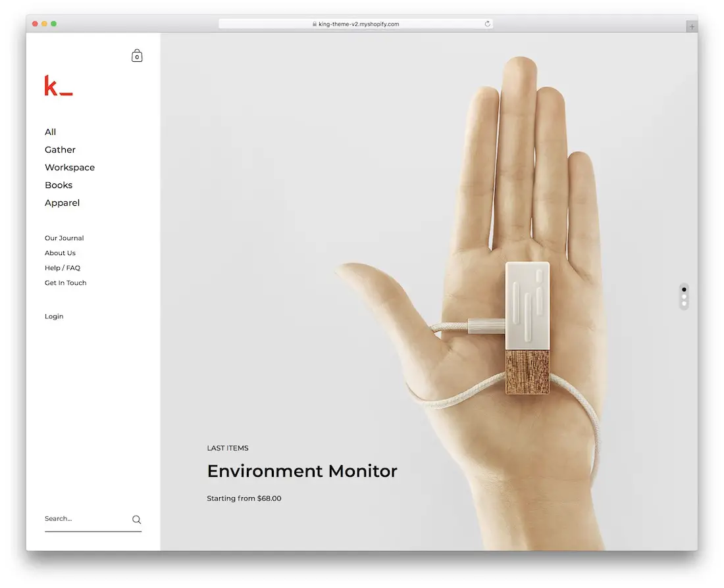Select the first slide indicator dot
Viewport: 724px width, 588px height.
click(x=684, y=289)
